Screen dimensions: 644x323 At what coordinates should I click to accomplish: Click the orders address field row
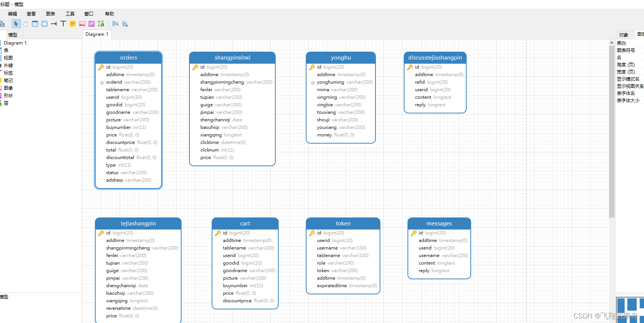click(128, 180)
